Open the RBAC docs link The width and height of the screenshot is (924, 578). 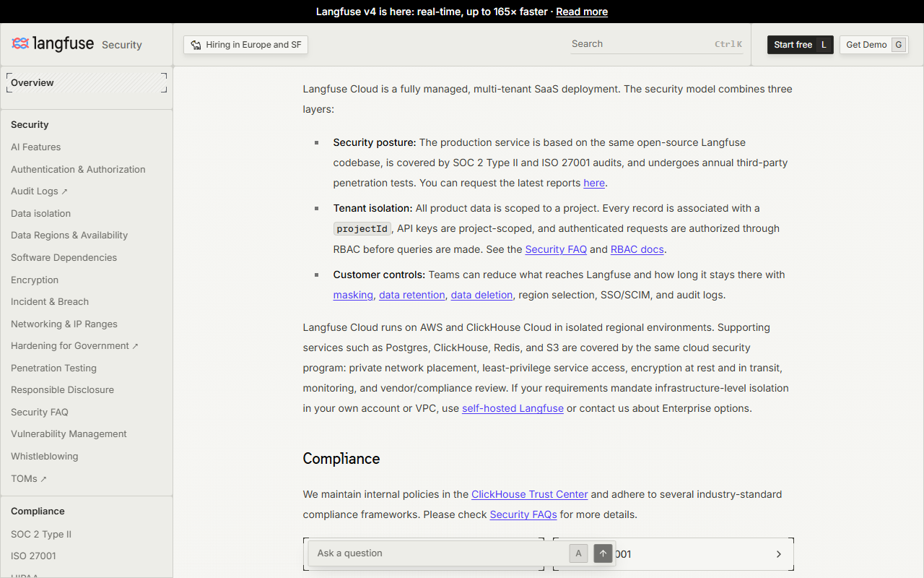click(x=637, y=249)
